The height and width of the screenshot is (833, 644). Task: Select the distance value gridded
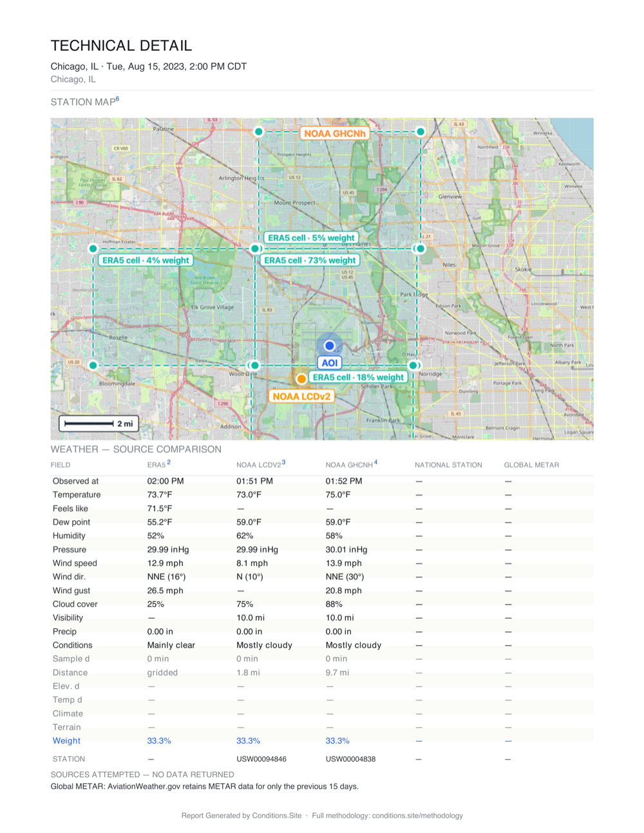click(162, 673)
